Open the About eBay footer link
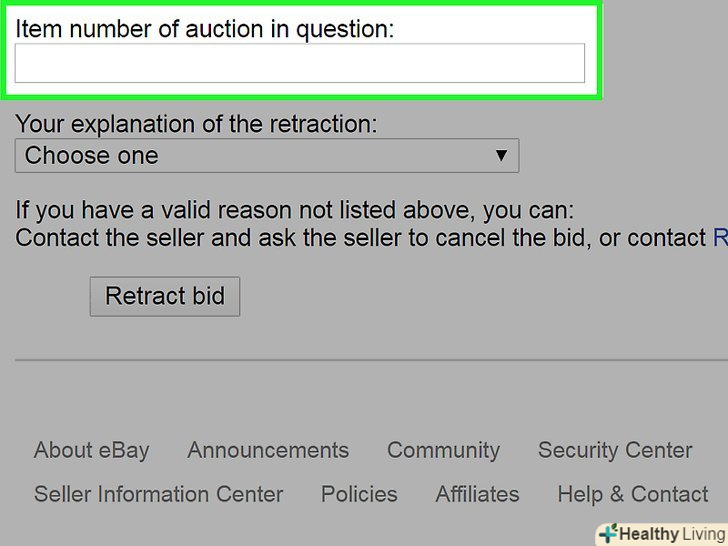Image resolution: width=728 pixels, height=546 pixels. click(x=91, y=450)
